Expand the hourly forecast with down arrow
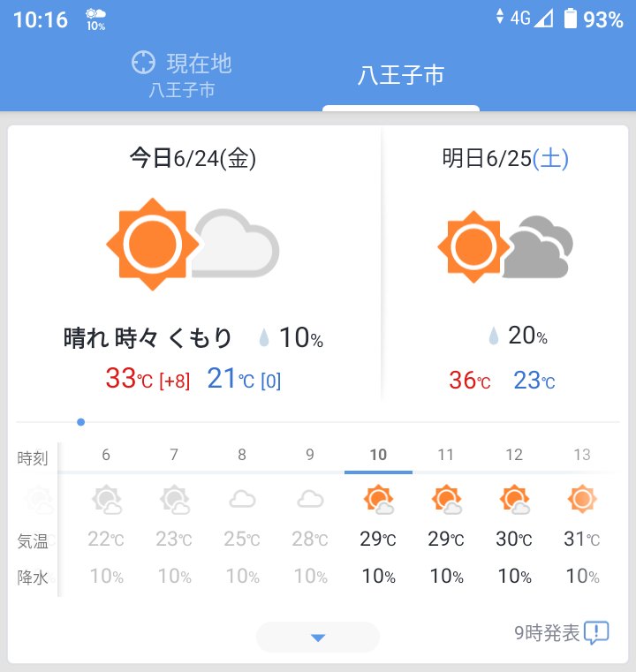Image resolution: width=636 pixels, height=672 pixels. (318, 637)
